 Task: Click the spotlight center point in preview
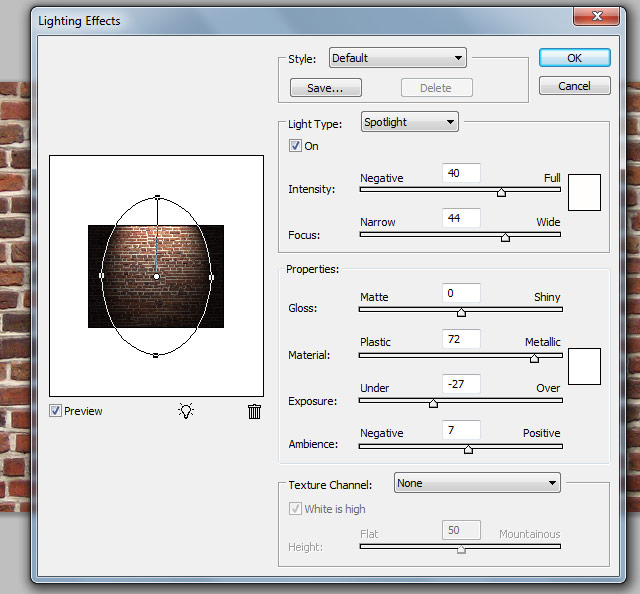[x=156, y=276]
